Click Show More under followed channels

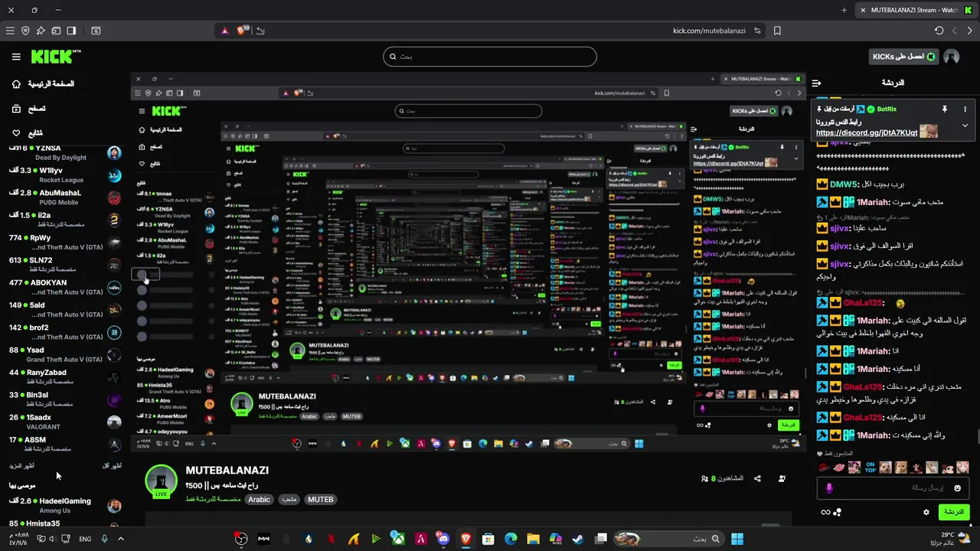(21, 465)
